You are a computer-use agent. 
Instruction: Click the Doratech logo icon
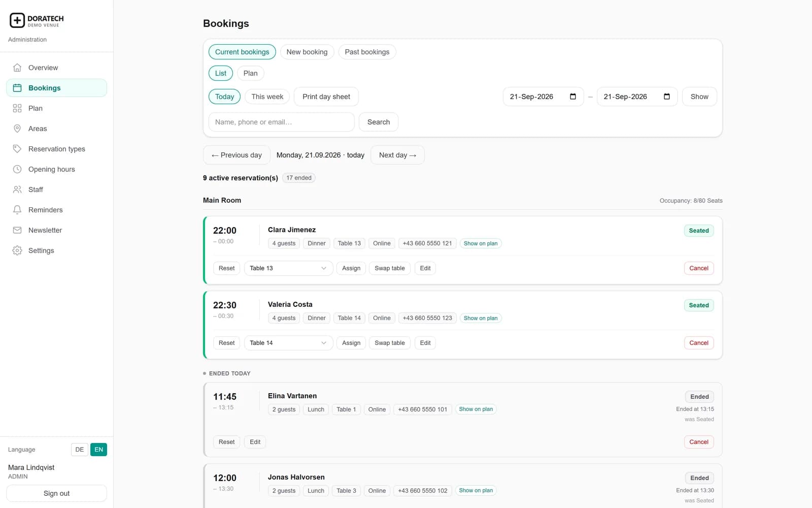17,20
